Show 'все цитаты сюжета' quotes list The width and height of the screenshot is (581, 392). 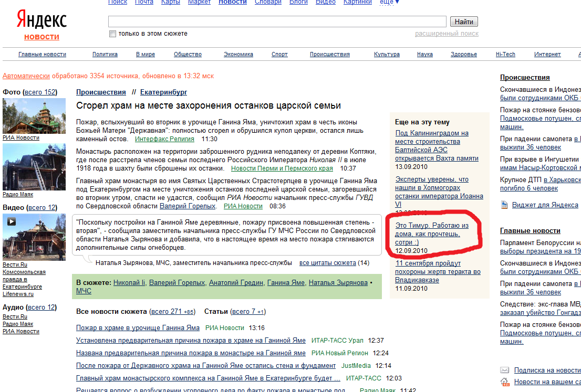(327, 263)
